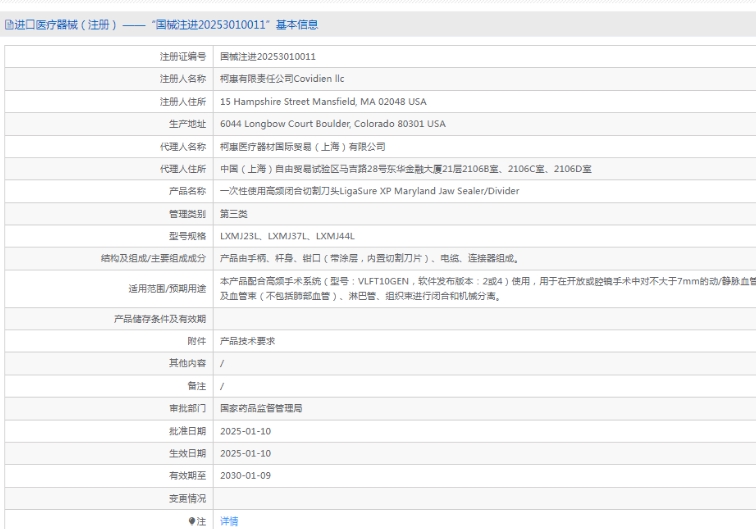
Task: Click the bullet icon beside 注 label
Action: click(x=191, y=521)
